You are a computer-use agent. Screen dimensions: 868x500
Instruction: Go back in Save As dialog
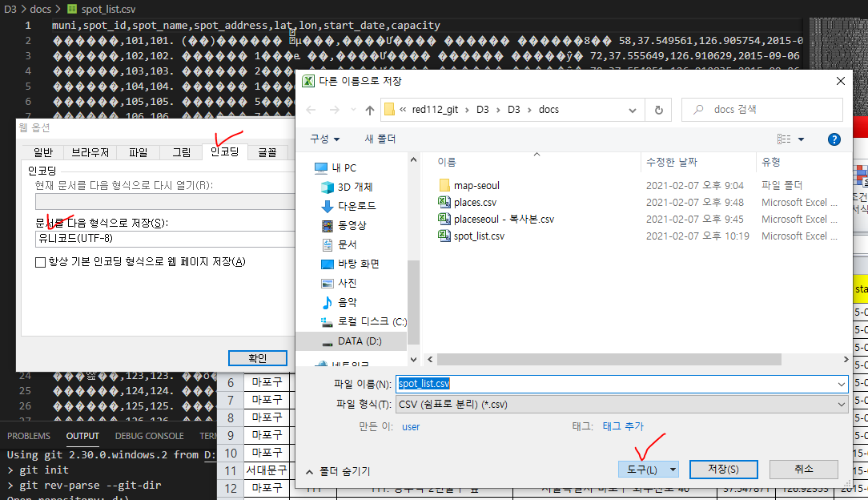(311, 110)
